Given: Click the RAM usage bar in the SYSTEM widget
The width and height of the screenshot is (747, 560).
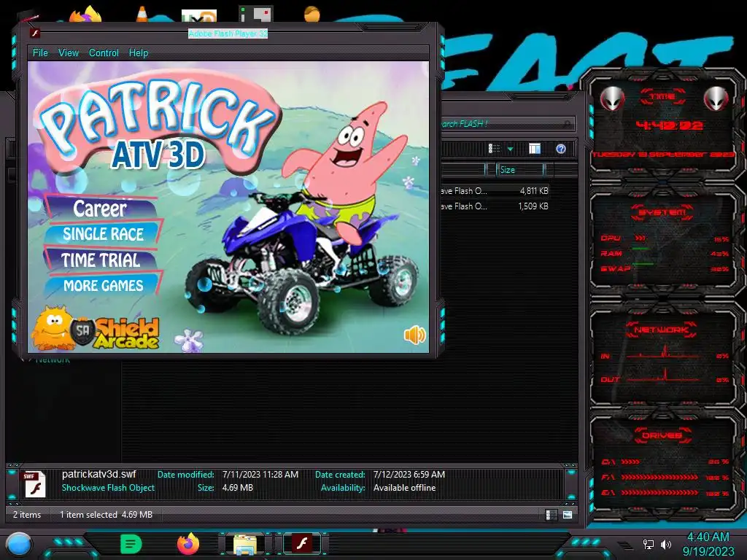Looking at the screenshot, I should (x=640, y=249).
